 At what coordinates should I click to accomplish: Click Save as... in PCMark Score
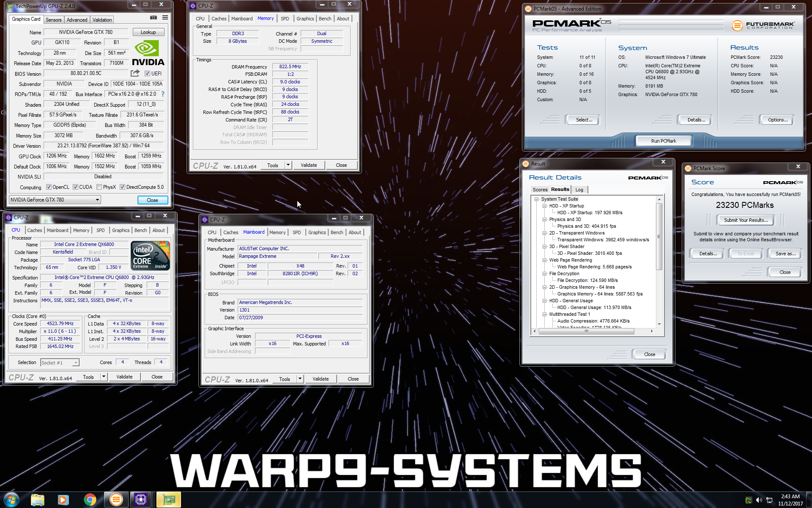pos(785,254)
